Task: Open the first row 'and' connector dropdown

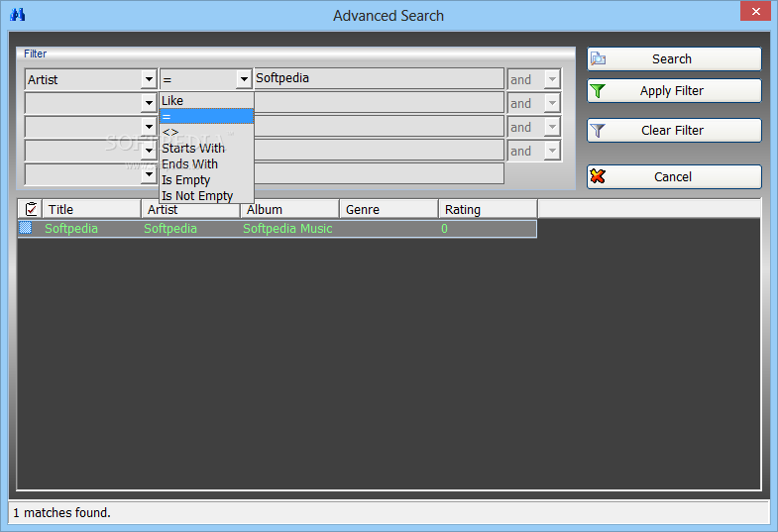Action: pos(552,79)
